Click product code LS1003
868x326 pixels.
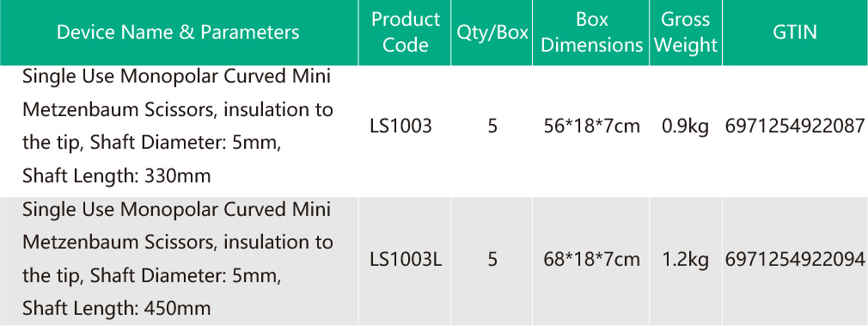click(400, 127)
